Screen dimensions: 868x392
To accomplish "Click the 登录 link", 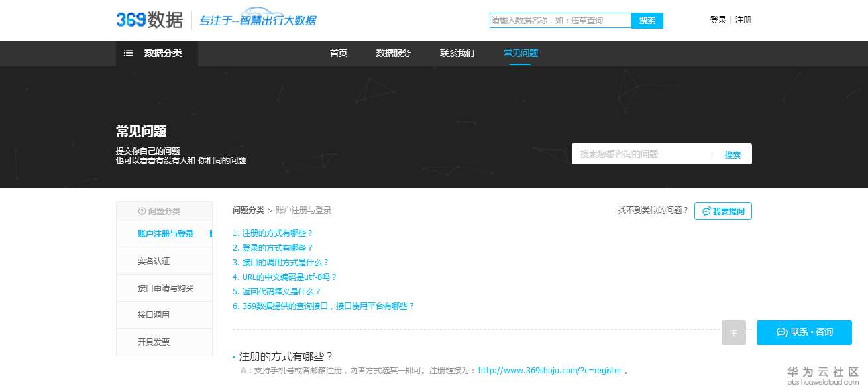I will pyautogui.click(x=718, y=20).
